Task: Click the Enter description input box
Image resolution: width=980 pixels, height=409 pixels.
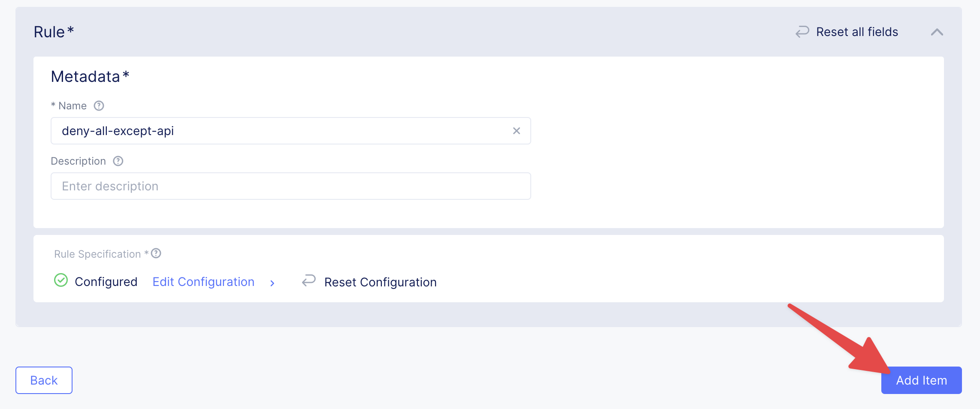Action: pyautogui.click(x=290, y=186)
